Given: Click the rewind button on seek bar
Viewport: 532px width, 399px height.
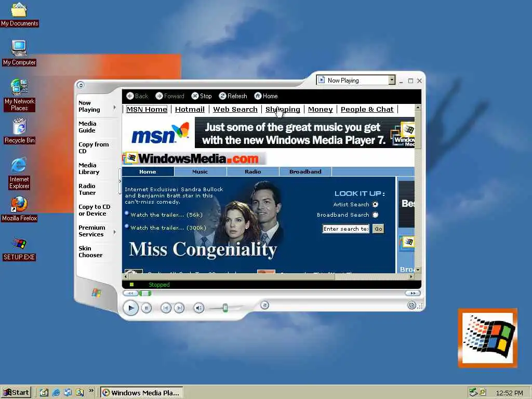Looking at the screenshot, I should click(x=130, y=293).
